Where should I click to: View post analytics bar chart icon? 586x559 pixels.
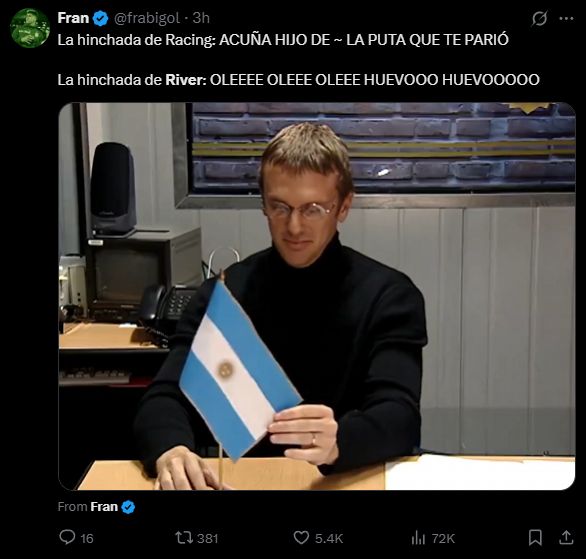pyautogui.click(x=418, y=538)
